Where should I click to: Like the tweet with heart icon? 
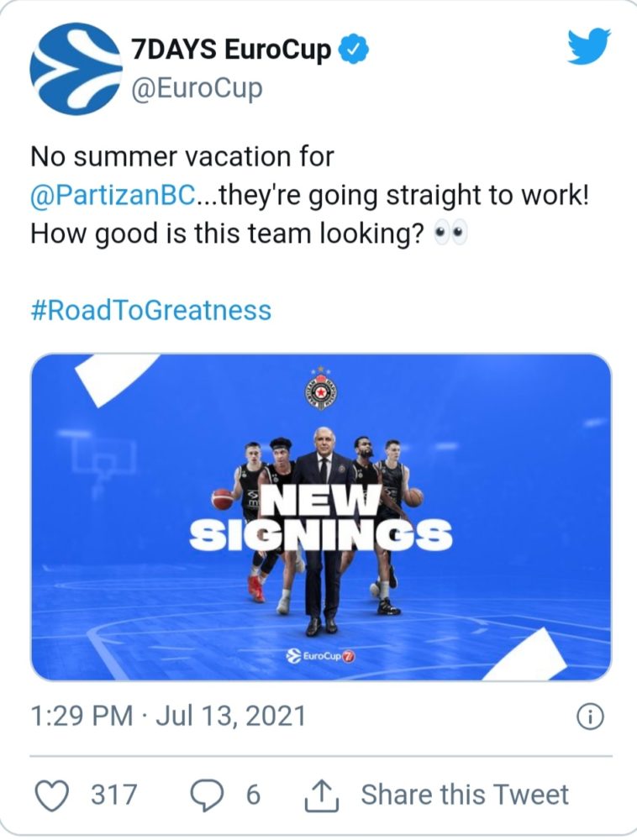[x=52, y=795]
